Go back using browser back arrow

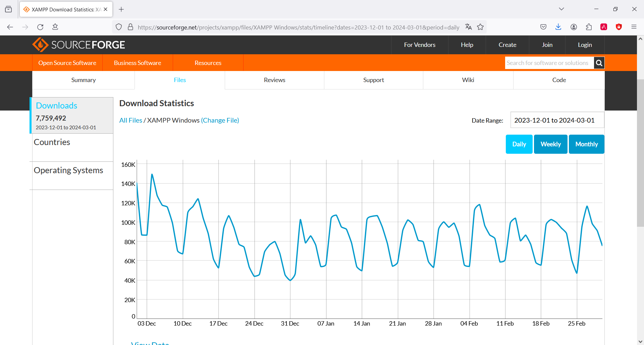pos(10,27)
